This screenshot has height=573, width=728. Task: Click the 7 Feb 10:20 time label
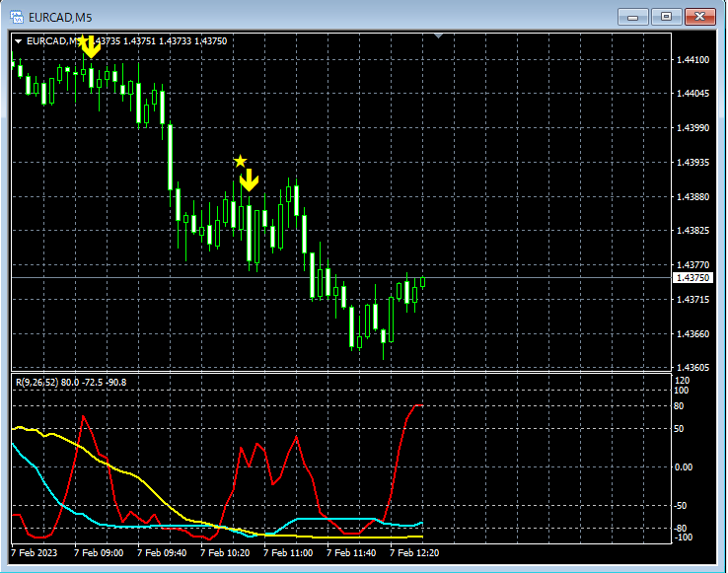(x=225, y=553)
